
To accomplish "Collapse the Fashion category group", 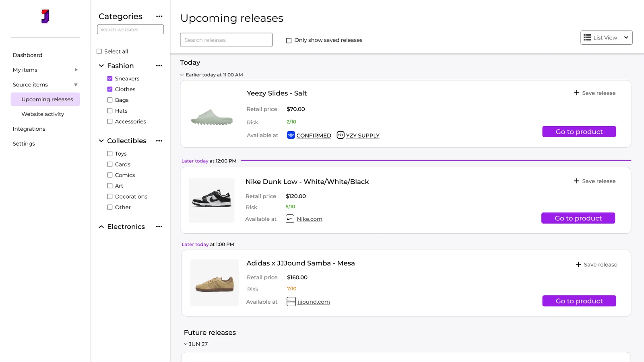I will [101, 66].
